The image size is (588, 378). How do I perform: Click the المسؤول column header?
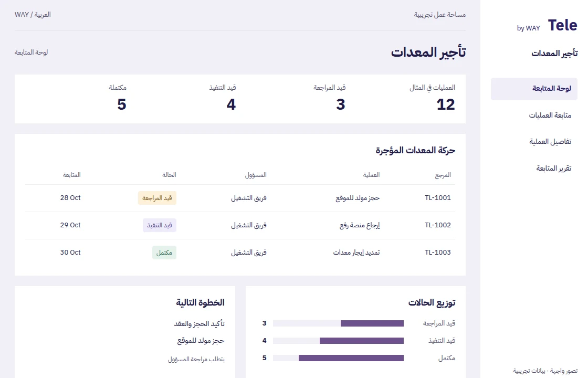256,175
